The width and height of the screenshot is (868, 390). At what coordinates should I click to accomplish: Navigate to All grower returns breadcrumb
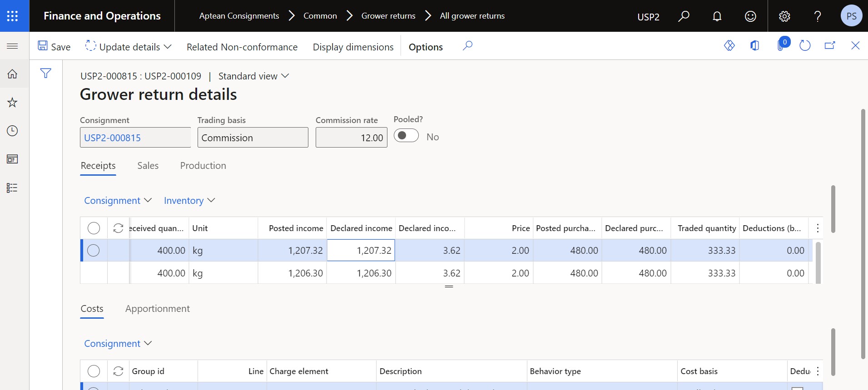coord(472,16)
